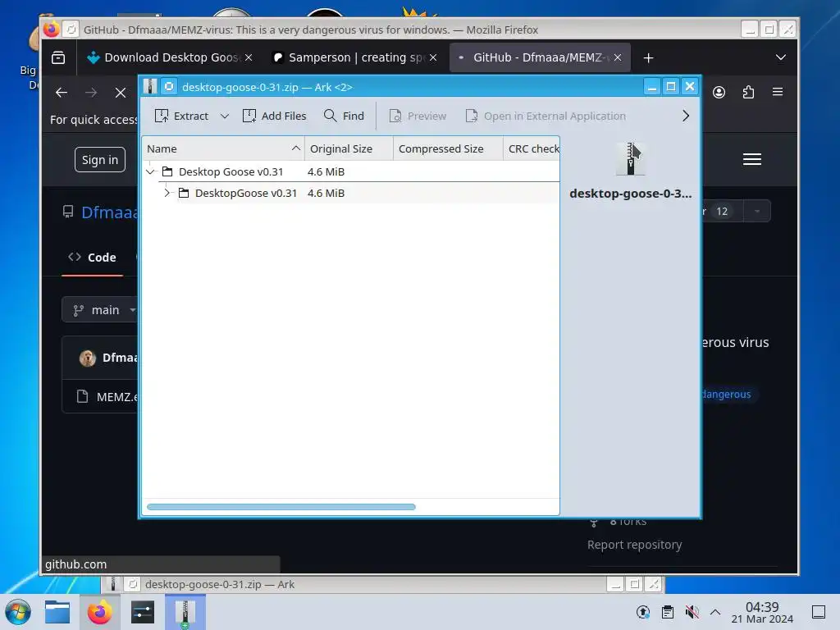Click Open in External Application
840x630 pixels.
click(x=546, y=116)
